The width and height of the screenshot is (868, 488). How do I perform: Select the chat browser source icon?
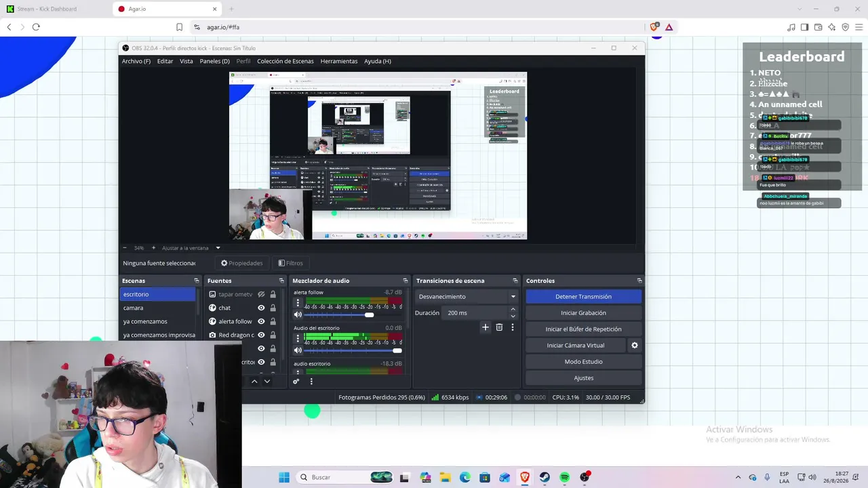click(x=212, y=308)
